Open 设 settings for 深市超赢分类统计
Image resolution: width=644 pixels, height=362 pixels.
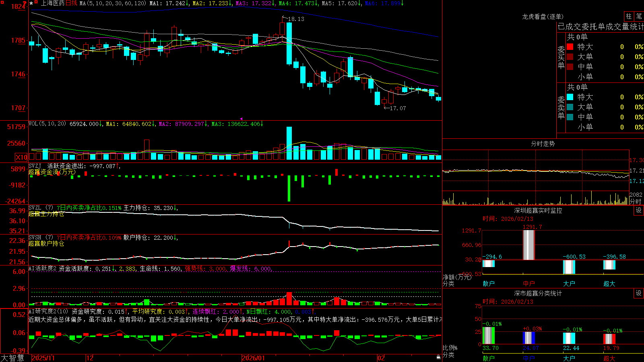pos(639,293)
